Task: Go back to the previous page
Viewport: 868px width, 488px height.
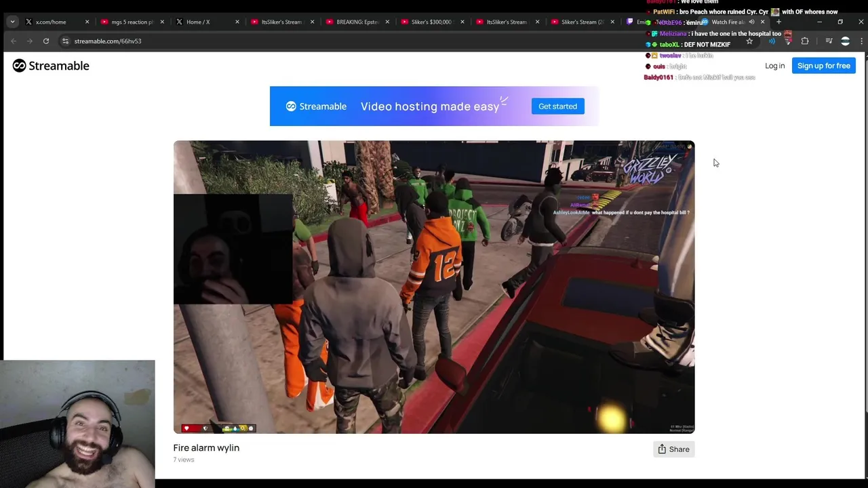Action: 14,41
